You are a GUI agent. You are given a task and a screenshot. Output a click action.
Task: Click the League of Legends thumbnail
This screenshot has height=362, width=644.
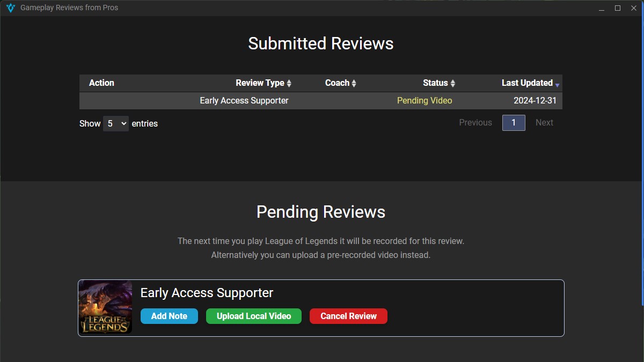[x=105, y=307]
